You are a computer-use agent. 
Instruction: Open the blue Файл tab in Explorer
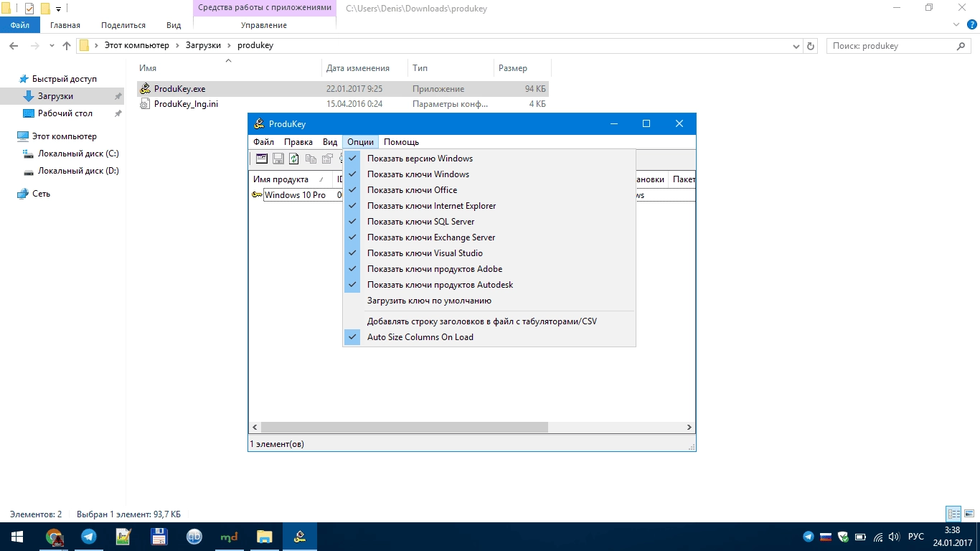(x=20, y=25)
